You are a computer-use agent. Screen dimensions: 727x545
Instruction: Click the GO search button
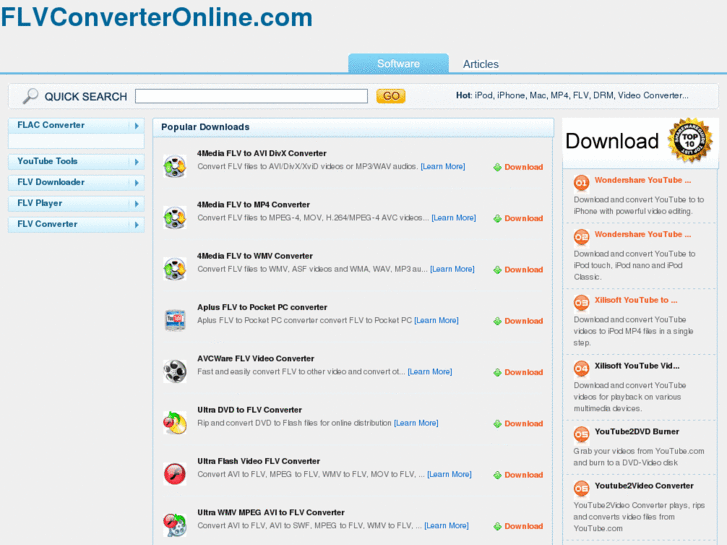[391, 96]
